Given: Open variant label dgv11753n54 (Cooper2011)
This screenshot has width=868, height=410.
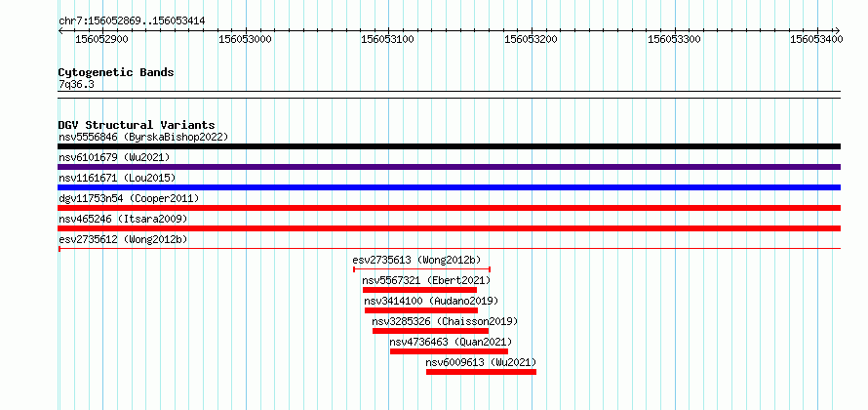Looking at the screenshot, I should (129, 198).
